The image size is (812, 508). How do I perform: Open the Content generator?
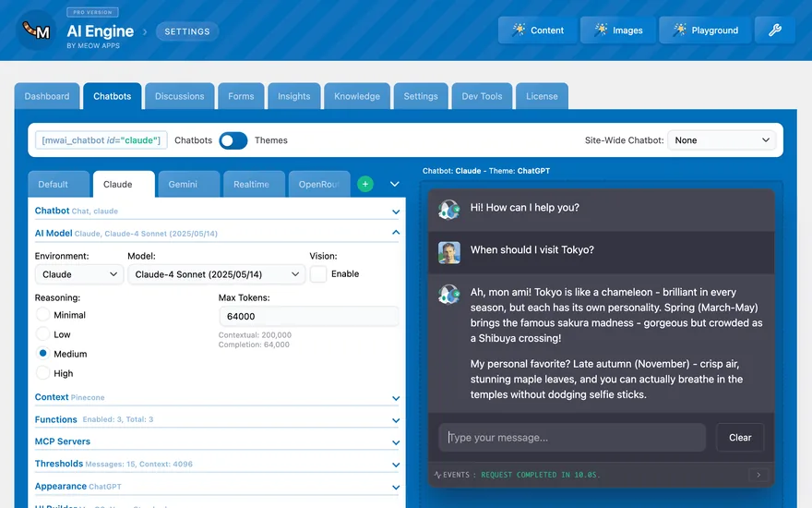pos(538,30)
